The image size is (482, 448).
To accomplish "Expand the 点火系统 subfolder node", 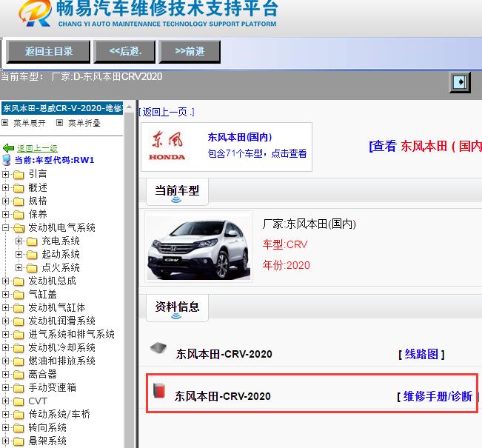I will tap(19, 268).
